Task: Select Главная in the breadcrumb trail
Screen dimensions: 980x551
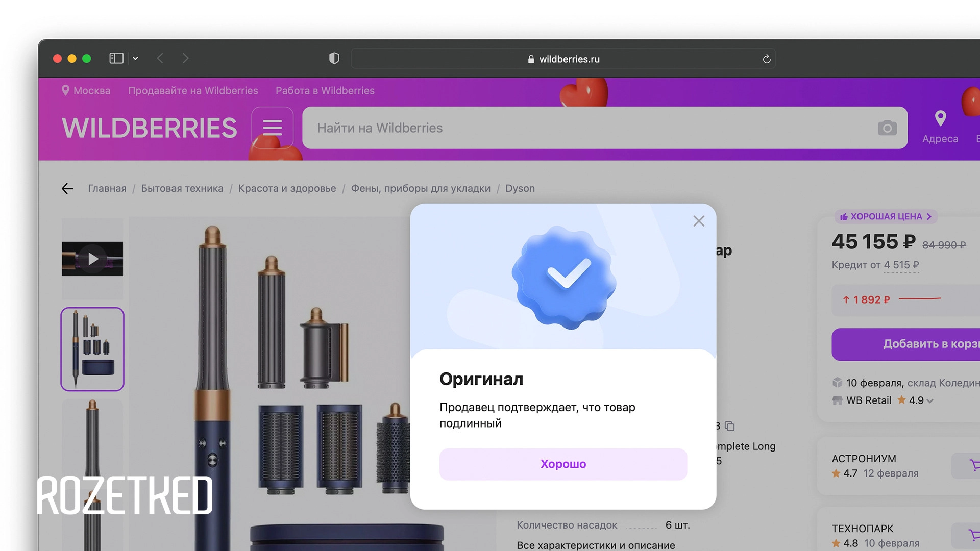Action: tap(107, 188)
